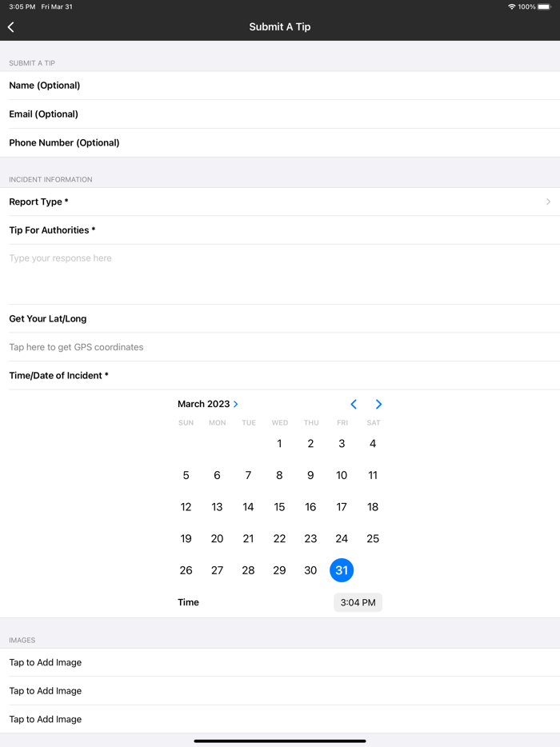Screen dimensions: 560x747
Task: Select March 18 on calendar
Action: coord(373,507)
